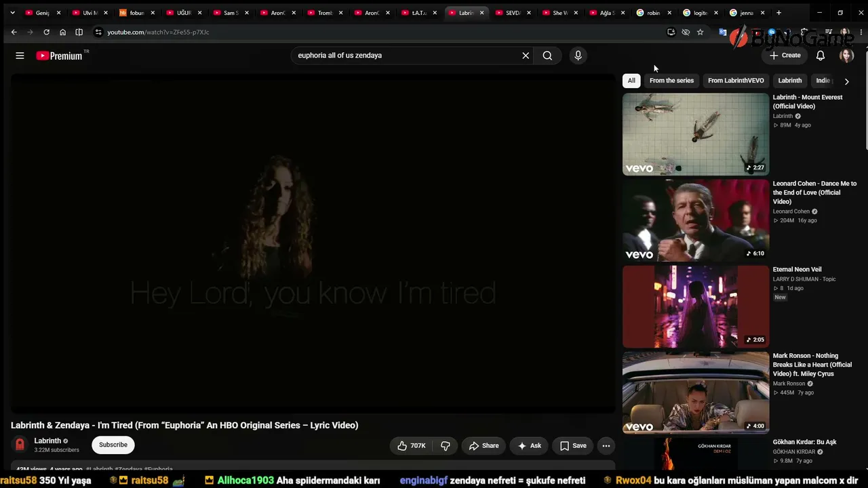Select the From LabrinthVEVO chip

click(736, 81)
